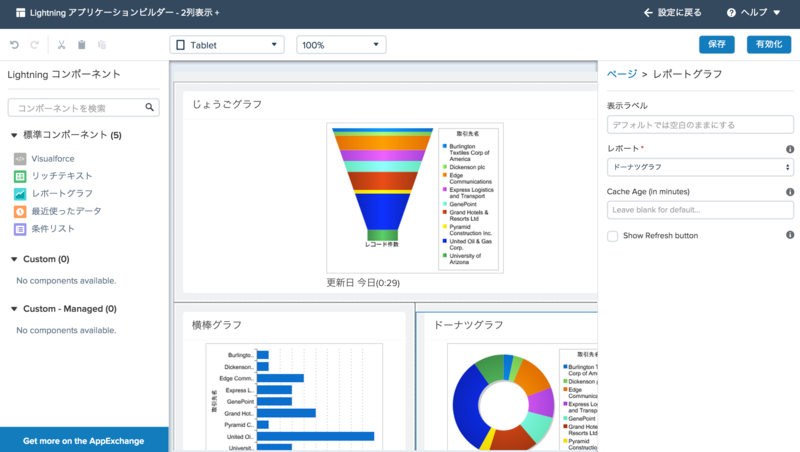
Task: Click the Visualforce component label
Action: coord(53,159)
